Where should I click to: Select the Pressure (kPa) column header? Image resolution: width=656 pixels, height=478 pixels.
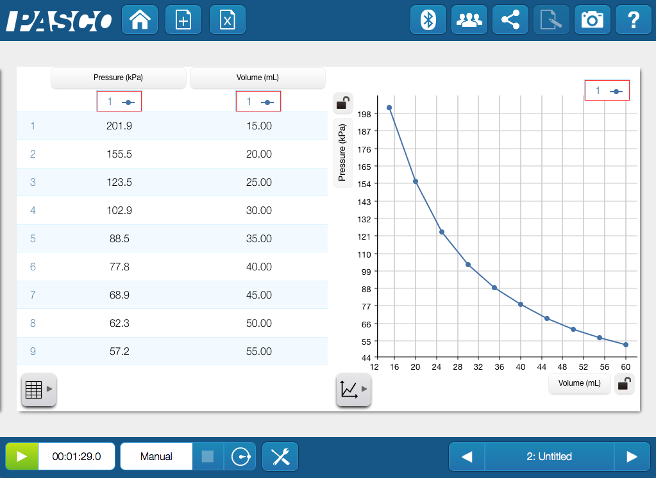(118, 78)
